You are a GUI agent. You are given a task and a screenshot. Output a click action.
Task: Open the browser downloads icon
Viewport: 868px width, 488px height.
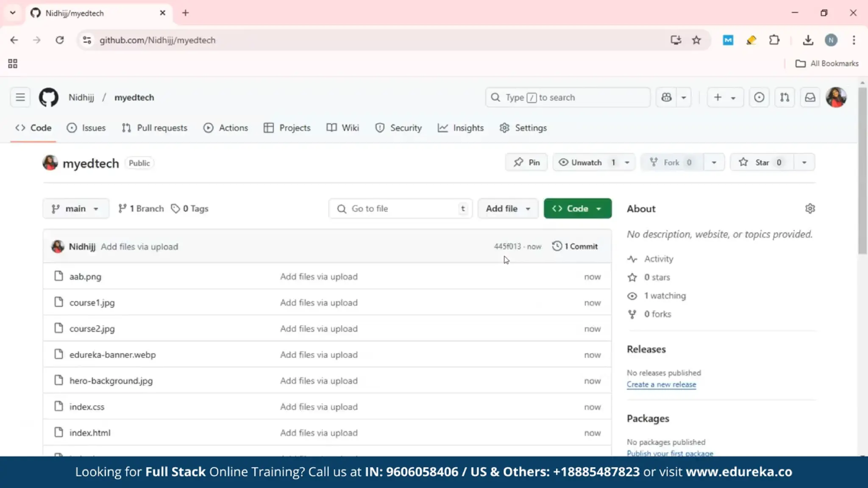808,40
